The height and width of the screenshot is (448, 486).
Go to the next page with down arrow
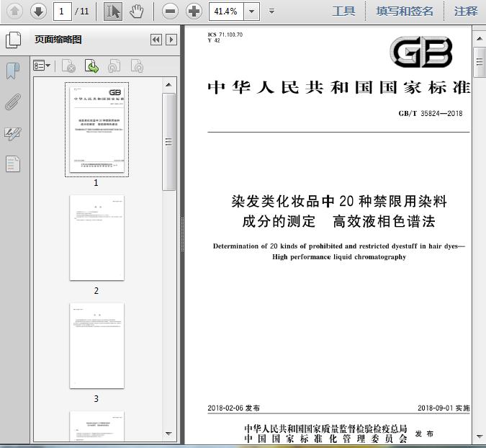pos(38,11)
